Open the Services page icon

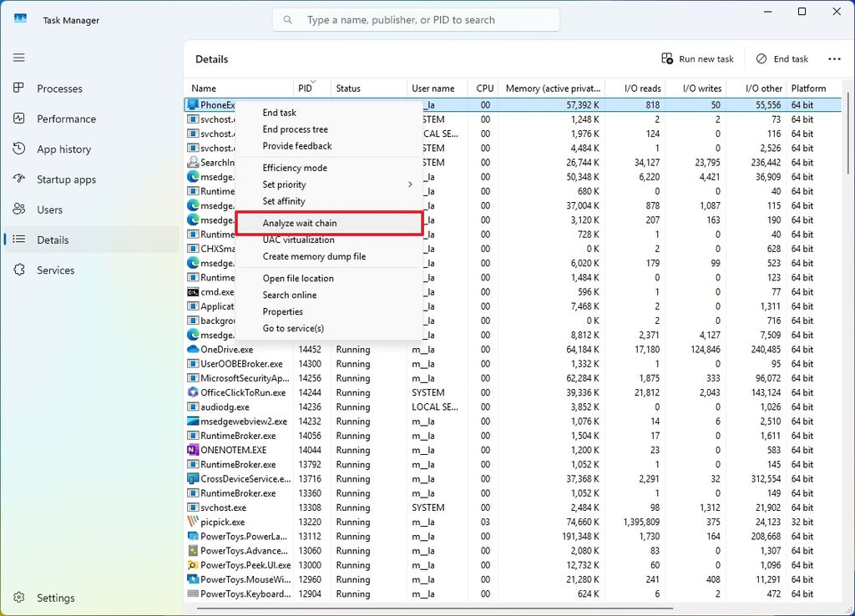[x=19, y=270]
